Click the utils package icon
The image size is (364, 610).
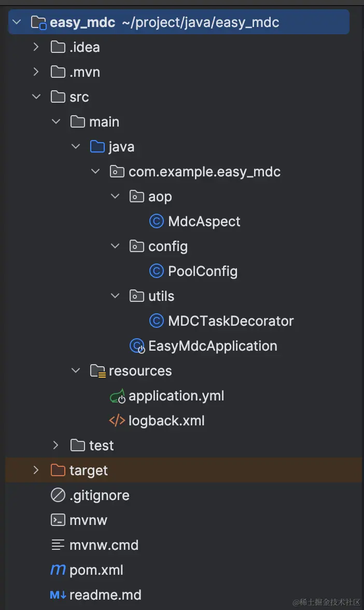click(136, 296)
